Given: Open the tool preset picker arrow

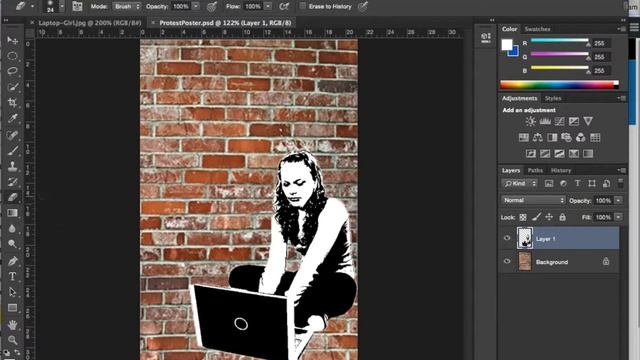Looking at the screenshot, I should [32, 7].
